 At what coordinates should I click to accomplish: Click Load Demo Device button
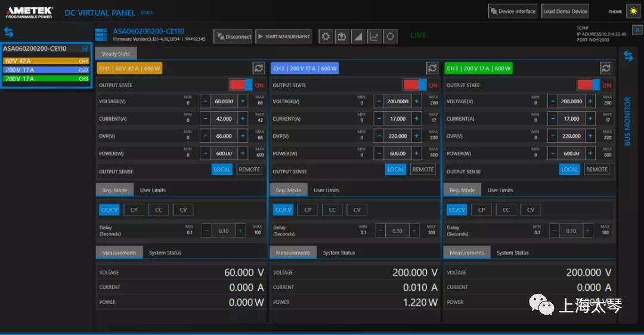565,11
